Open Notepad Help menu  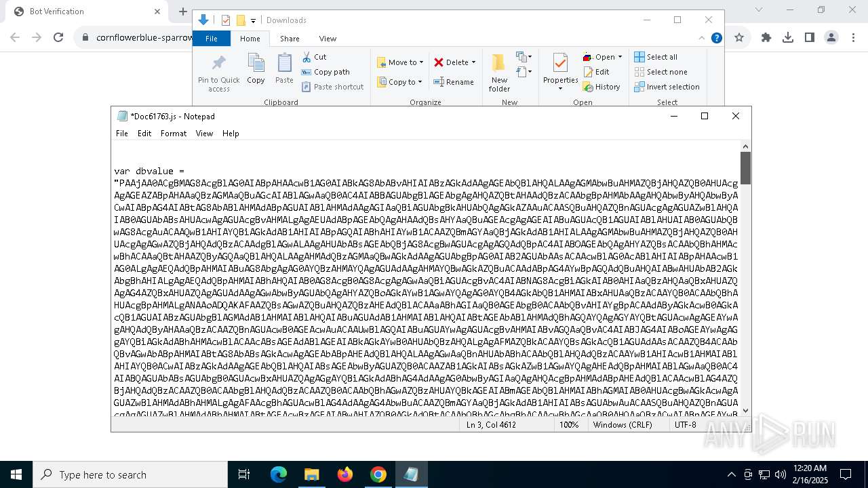(x=231, y=134)
